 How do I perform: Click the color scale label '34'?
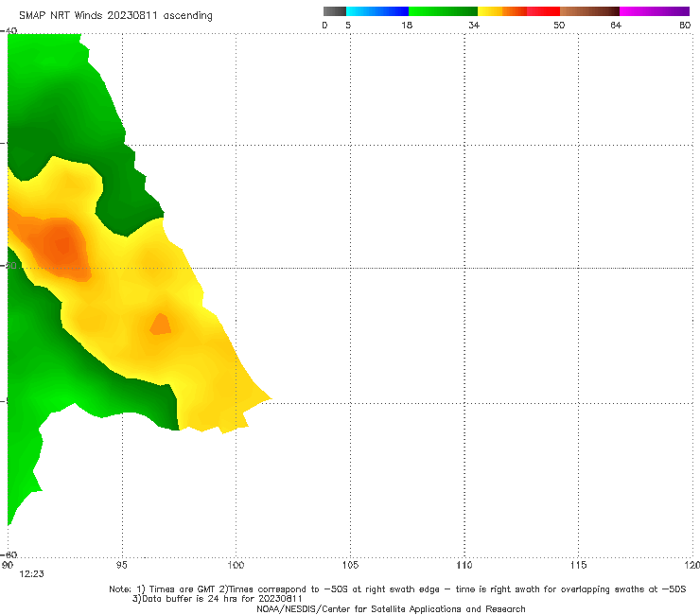click(x=474, y=25)
